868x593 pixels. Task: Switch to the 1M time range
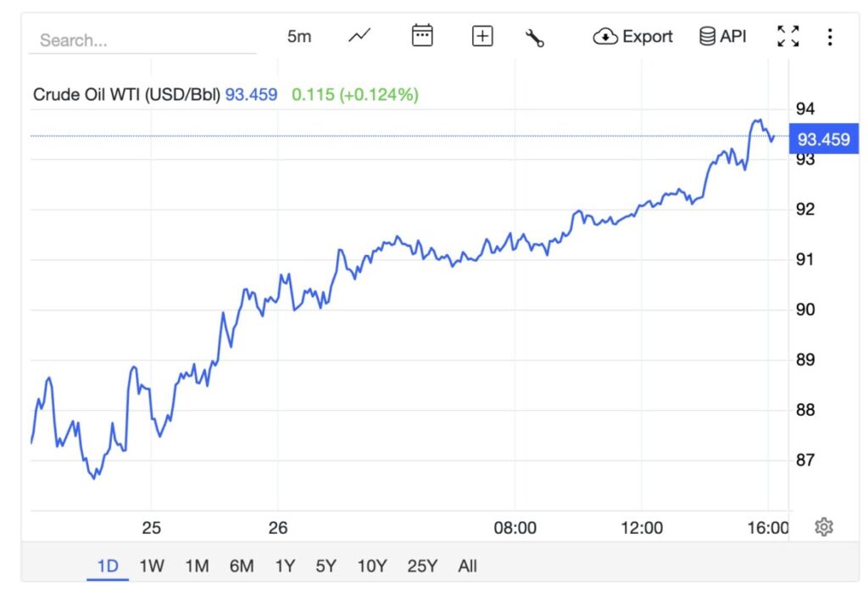197,566
